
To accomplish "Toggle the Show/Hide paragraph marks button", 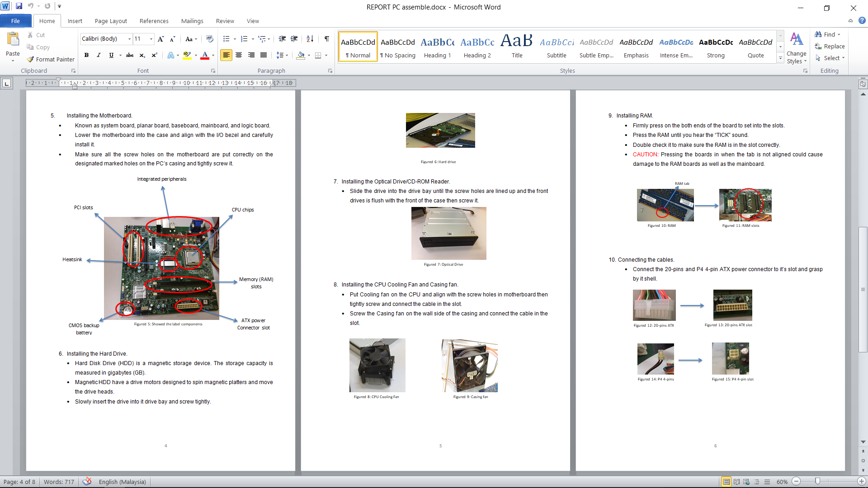I will tap(326, 39).
